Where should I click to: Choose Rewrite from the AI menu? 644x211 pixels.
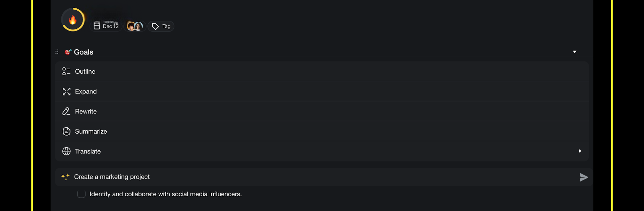tap(322, 111)
